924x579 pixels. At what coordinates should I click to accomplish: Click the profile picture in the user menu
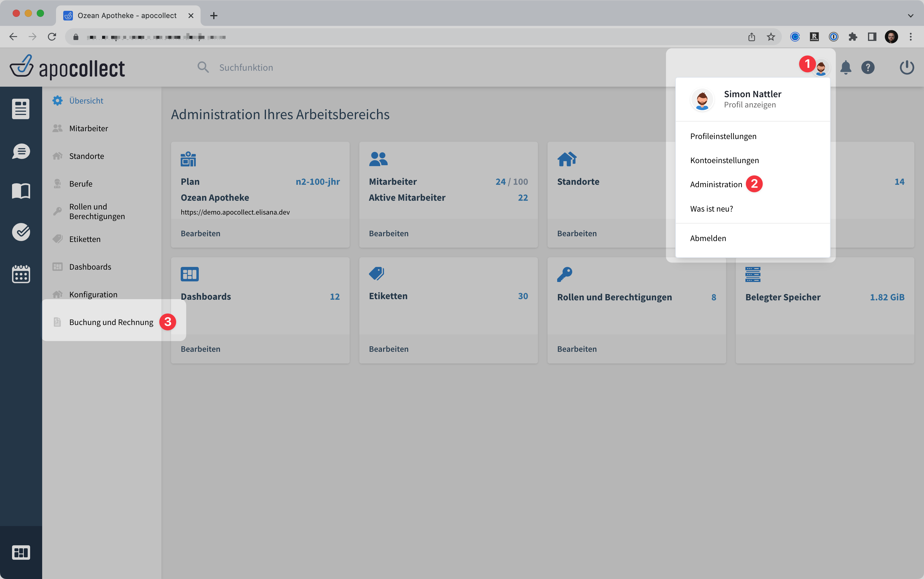coord(702,100)
